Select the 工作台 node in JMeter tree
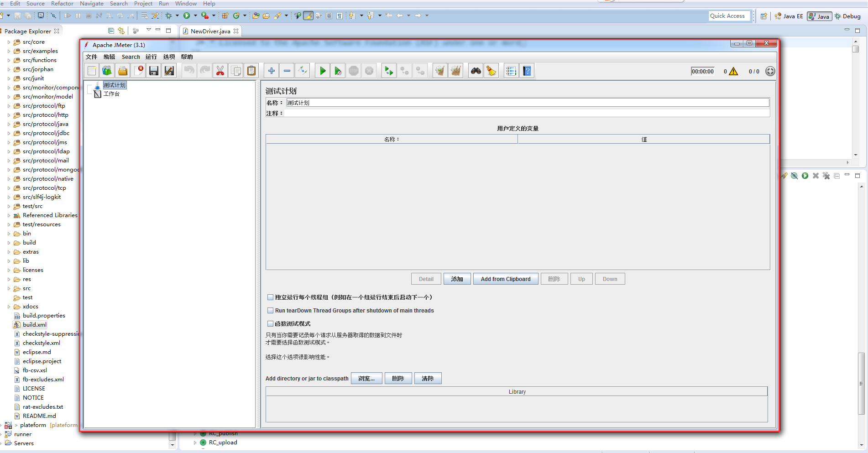This screenshot has height=453, width=868. point(111,94)
